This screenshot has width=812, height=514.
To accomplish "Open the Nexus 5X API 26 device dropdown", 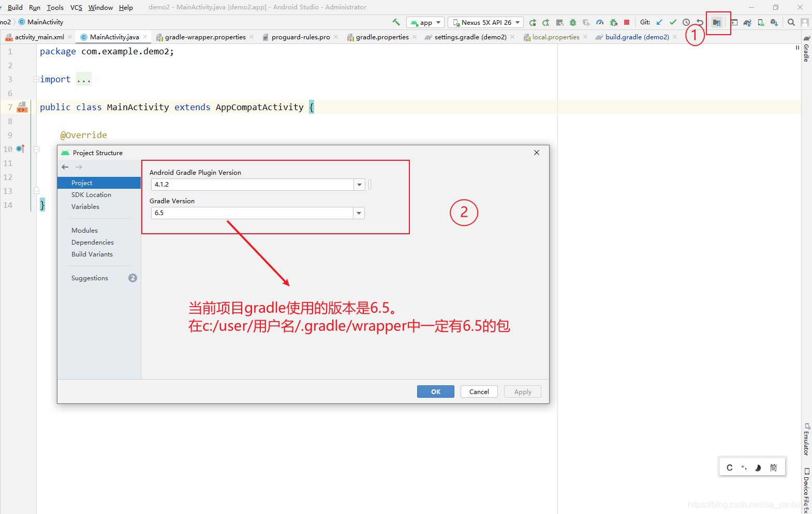I will pyautogui.click(x=486, y=22).
